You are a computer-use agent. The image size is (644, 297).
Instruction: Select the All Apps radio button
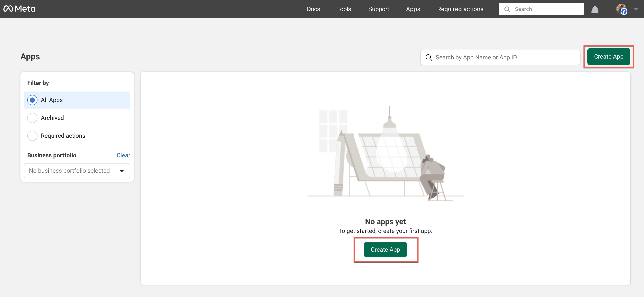tap(32, 100)
